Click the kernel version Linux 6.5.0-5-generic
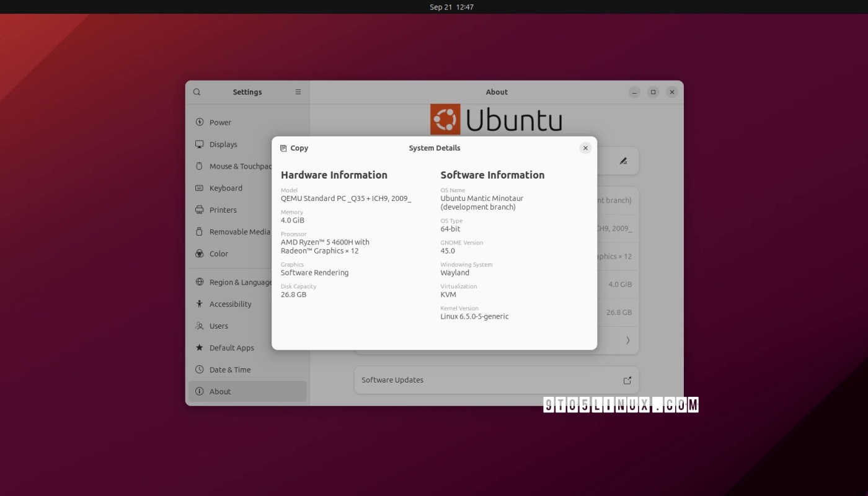 click(474, 316)
